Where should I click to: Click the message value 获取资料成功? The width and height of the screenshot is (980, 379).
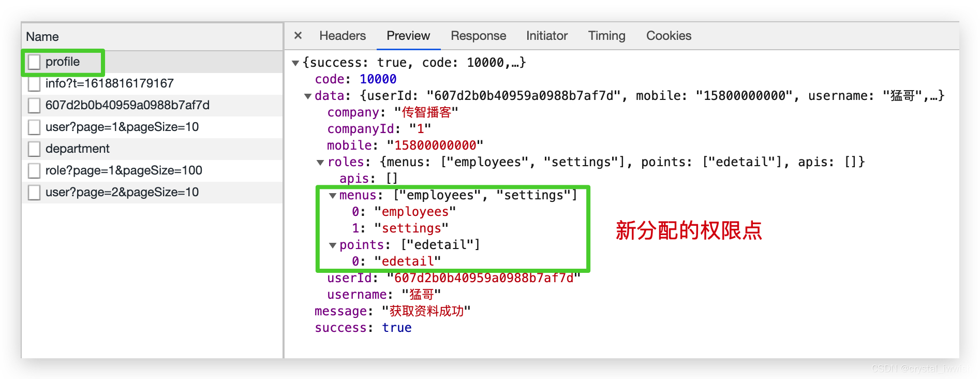(x=426, y=311)
